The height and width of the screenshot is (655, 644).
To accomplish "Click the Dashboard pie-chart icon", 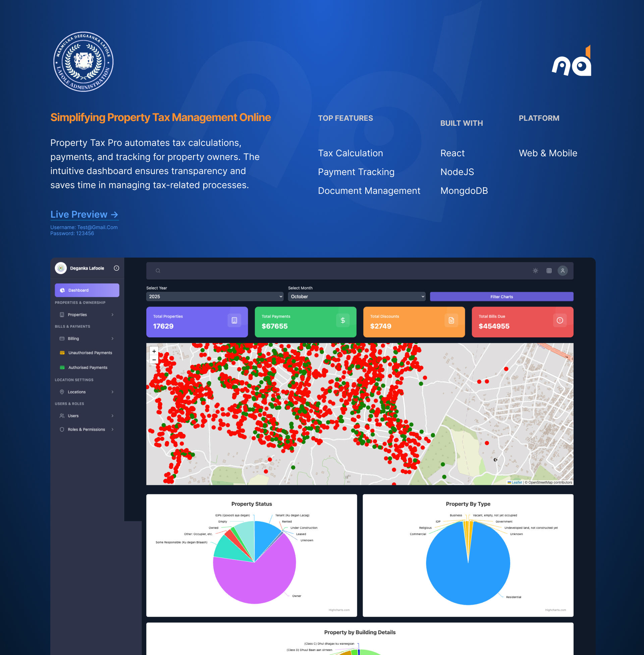I will pyautogui.click(x=62, y=290).
